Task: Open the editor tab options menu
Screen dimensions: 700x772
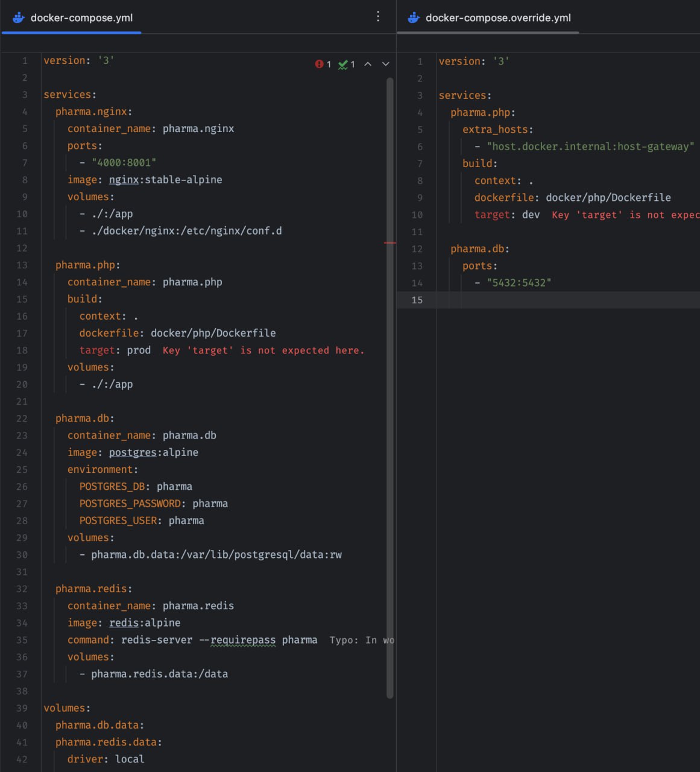Action: [x=378, y=16]
